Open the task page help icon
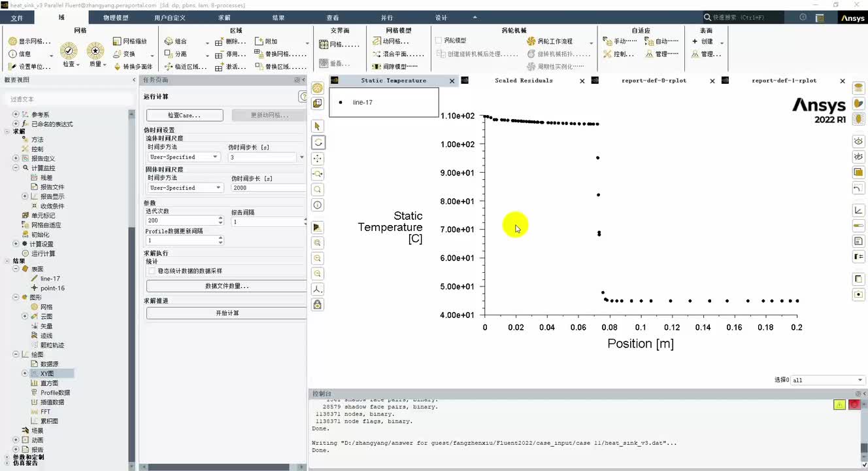The width and height of the screenshot is (868, 471). click(303, 97)
